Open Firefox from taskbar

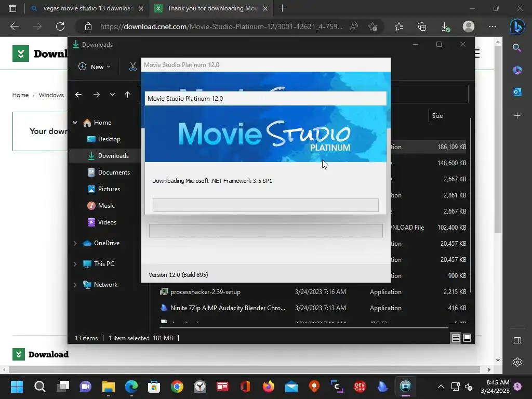[268, 386]
